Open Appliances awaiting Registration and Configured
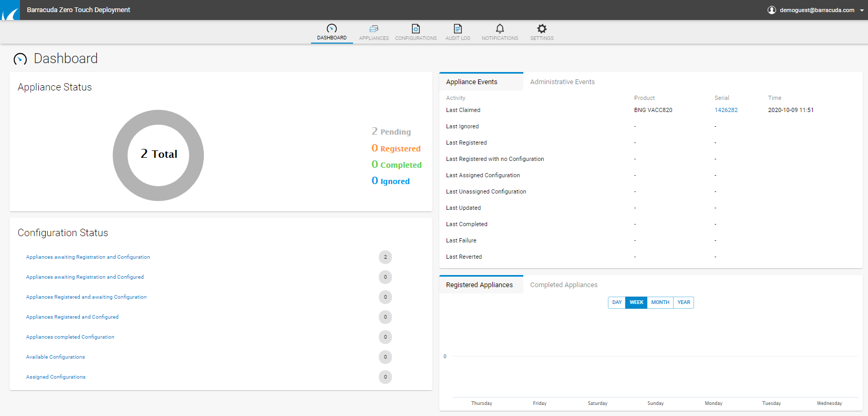 pyautogui.click(x=85, y=277)
